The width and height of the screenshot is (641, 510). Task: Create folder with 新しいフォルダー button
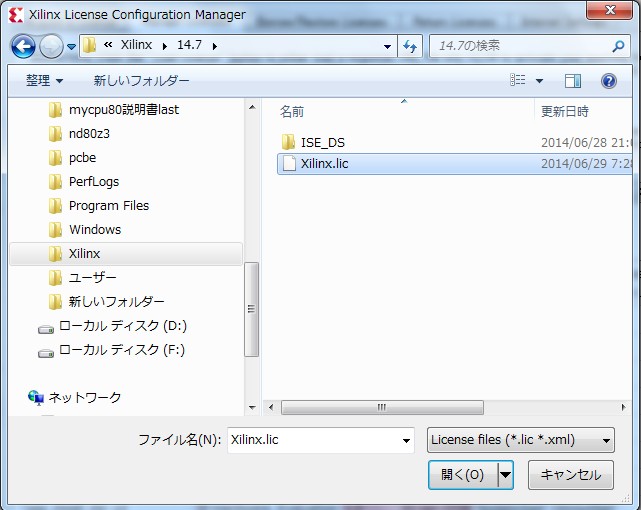point(141,81)
